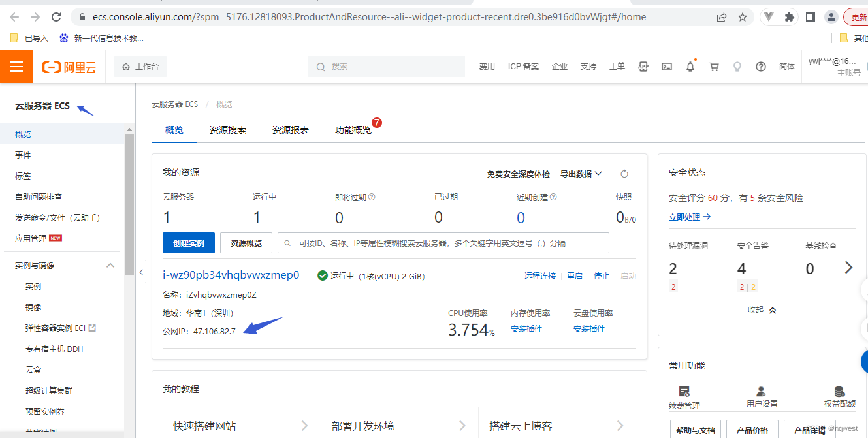Open the 企业 menu

[x=560, y=67]
